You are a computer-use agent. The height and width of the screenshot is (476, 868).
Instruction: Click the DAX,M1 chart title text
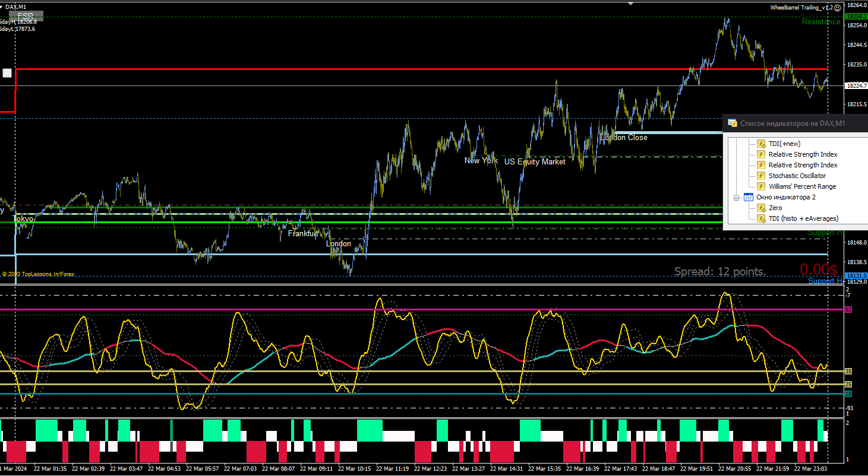tap(15, 7)
